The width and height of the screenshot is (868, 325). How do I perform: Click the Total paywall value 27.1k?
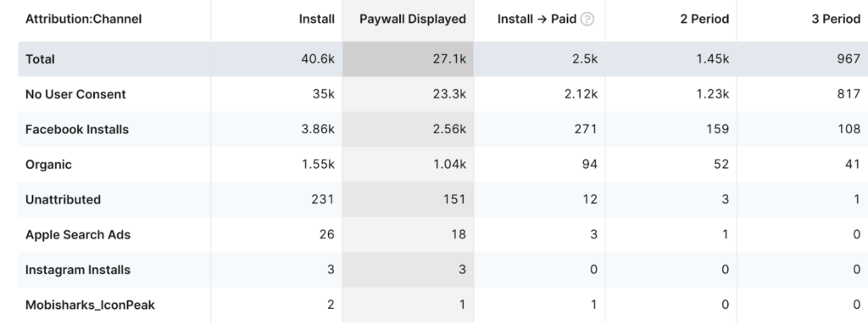[x=449, y=59]
